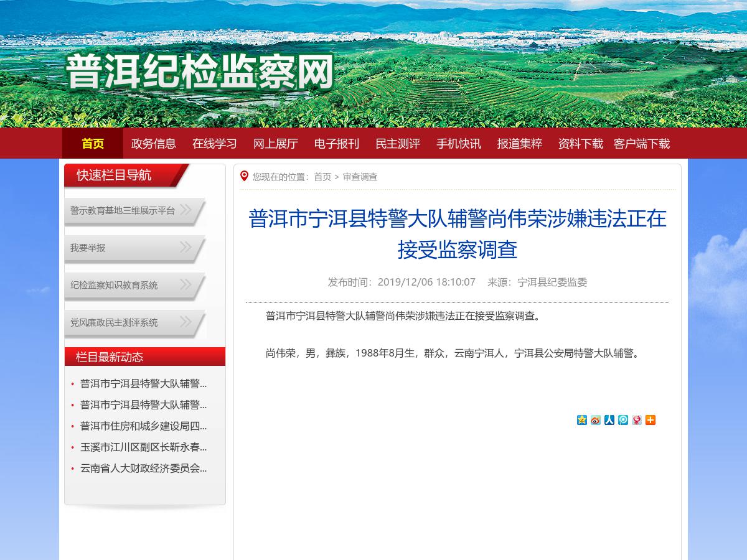Share via Tencent Weibo icon
This screenshot has width=747, height=560.
[623, 420]
